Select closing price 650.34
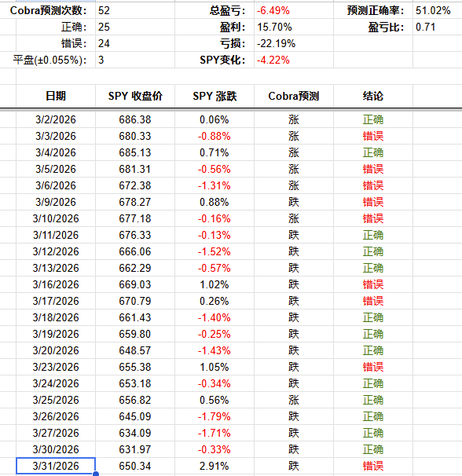The width and height of the screenshot is (462, 476). tap(135, 466)
